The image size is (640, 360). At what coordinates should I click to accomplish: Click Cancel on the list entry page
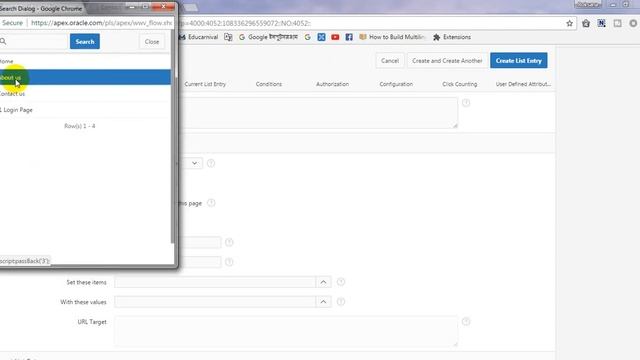point(390,60)
